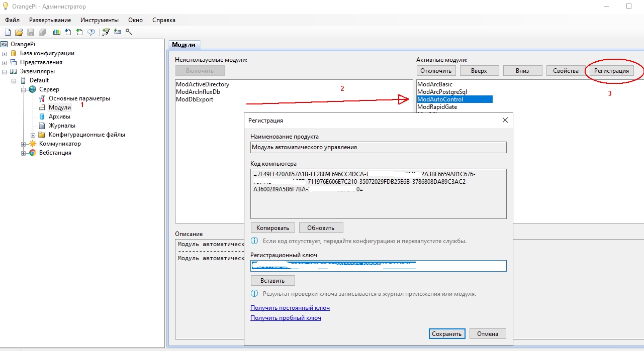Click the Сохранить button in dialog

(447, 334)
